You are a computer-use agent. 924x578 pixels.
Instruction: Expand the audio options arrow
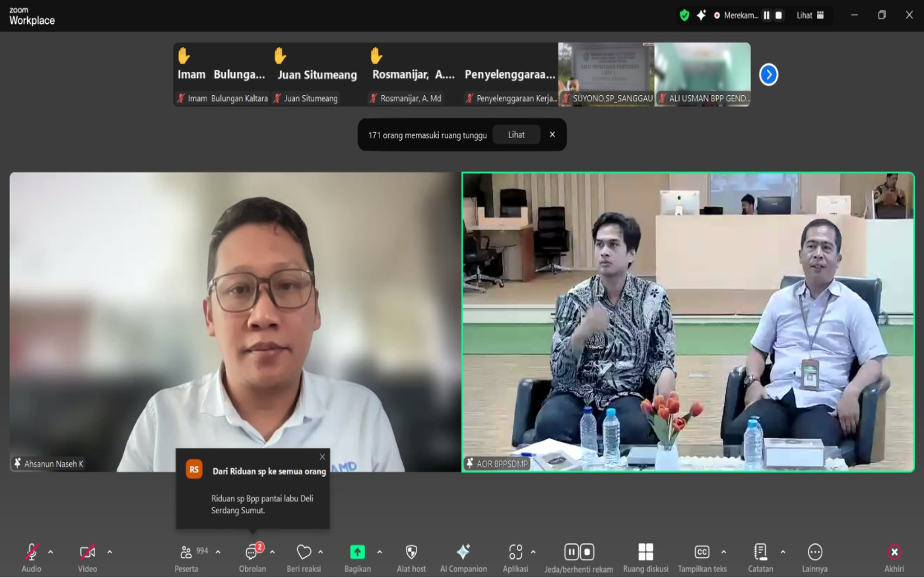[51, 552]
